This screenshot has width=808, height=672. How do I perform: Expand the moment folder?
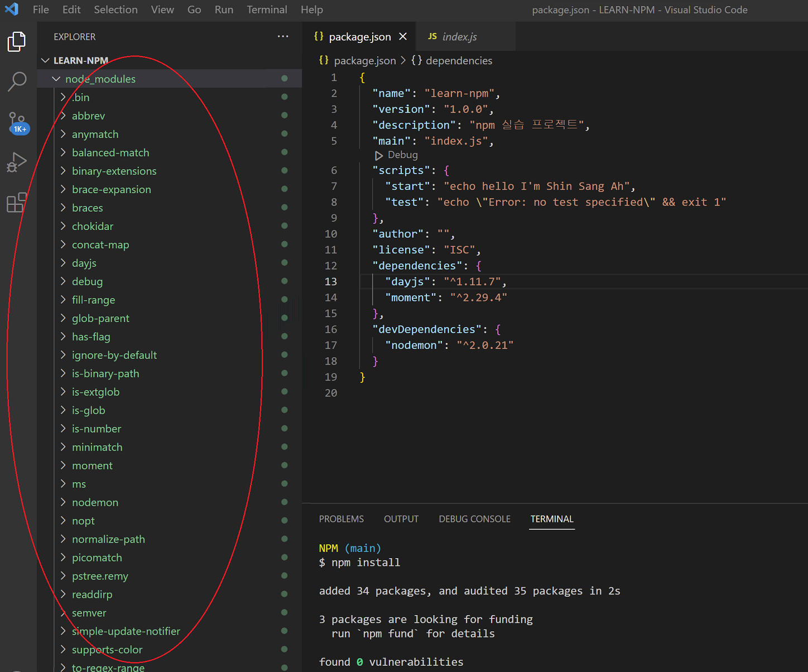coord(169,465)
